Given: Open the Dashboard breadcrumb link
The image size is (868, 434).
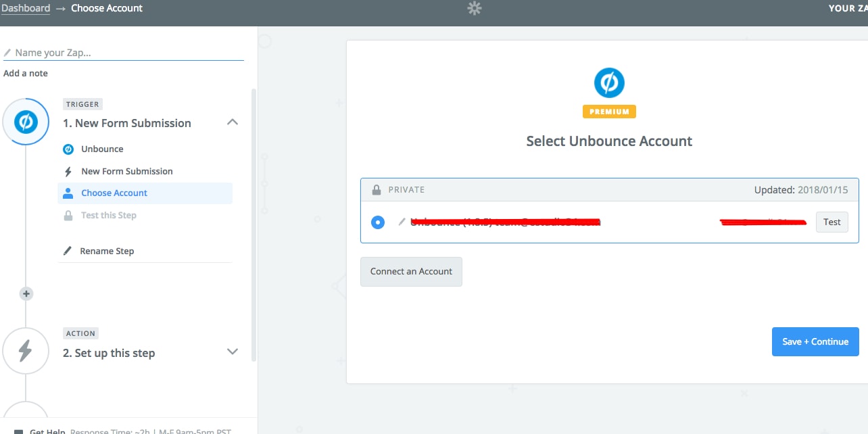Looking at the screenshot, I should (26, 8).
